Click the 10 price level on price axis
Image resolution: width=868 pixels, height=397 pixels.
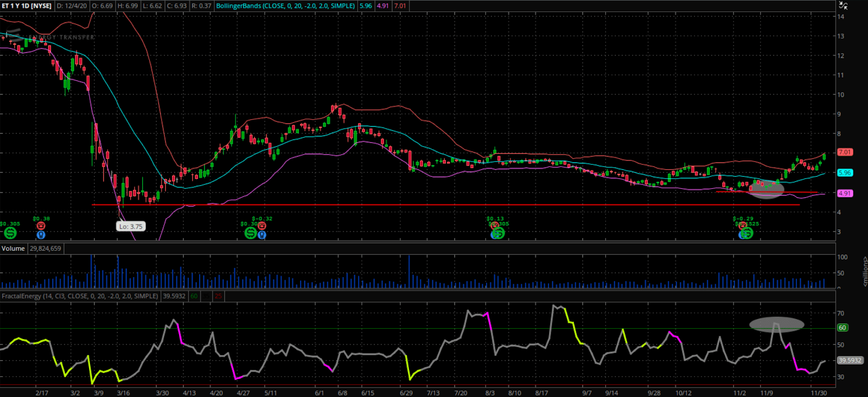pos(841,95)
